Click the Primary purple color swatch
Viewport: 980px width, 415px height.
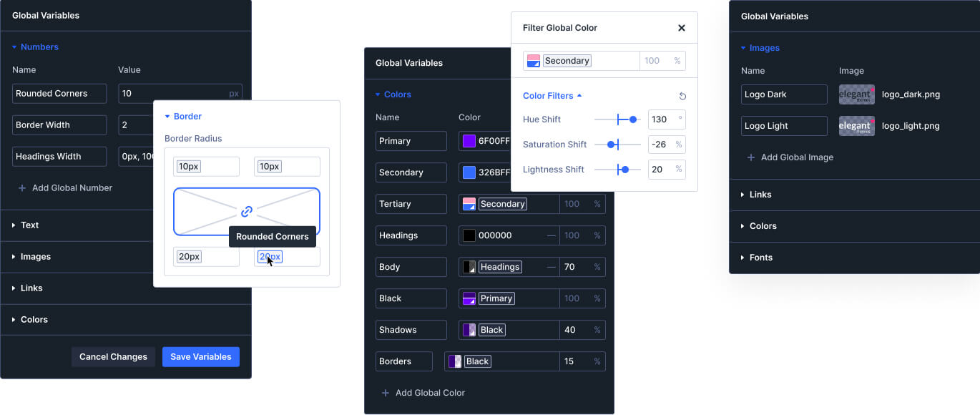469,141
